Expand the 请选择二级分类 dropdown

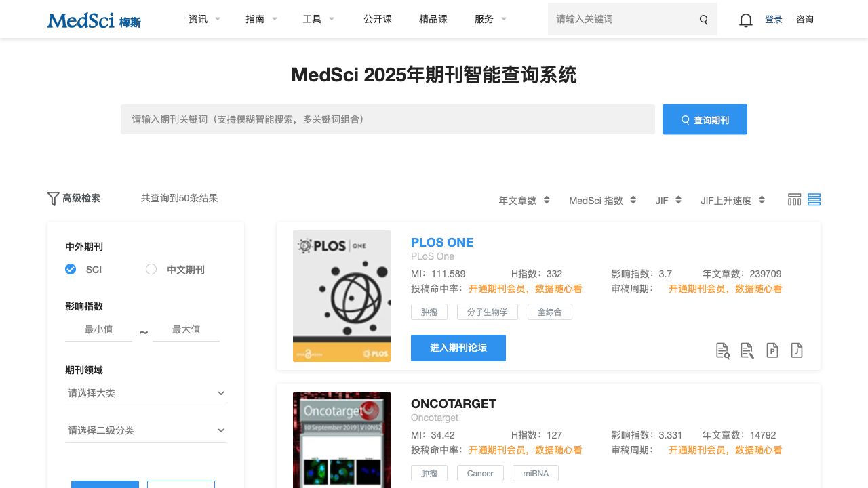(x=146, y=430)
